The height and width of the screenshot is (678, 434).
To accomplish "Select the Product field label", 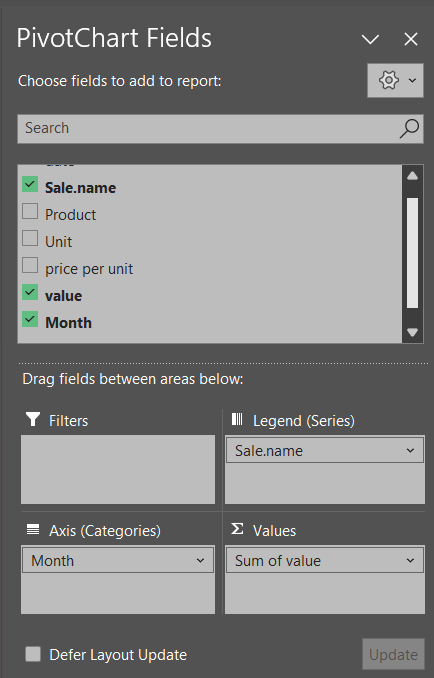I will [x=70, y=215].
